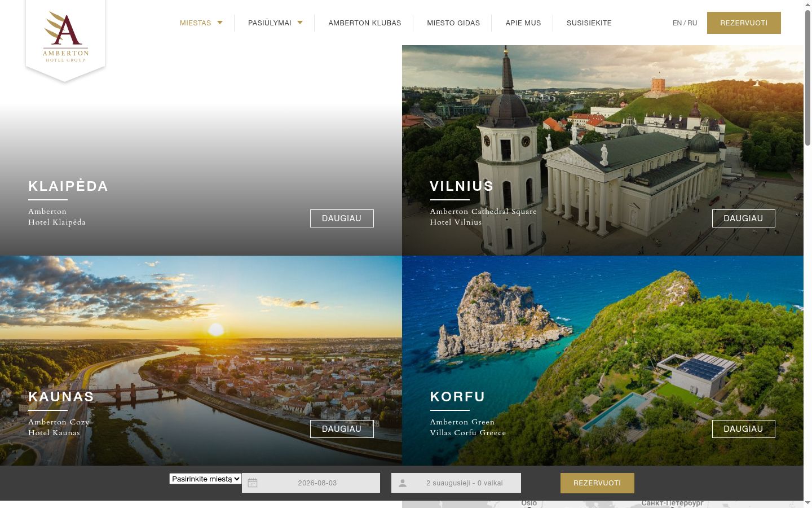Click the Rezervuoti button in header
This screenshot has height=508, width=812.
744,23
